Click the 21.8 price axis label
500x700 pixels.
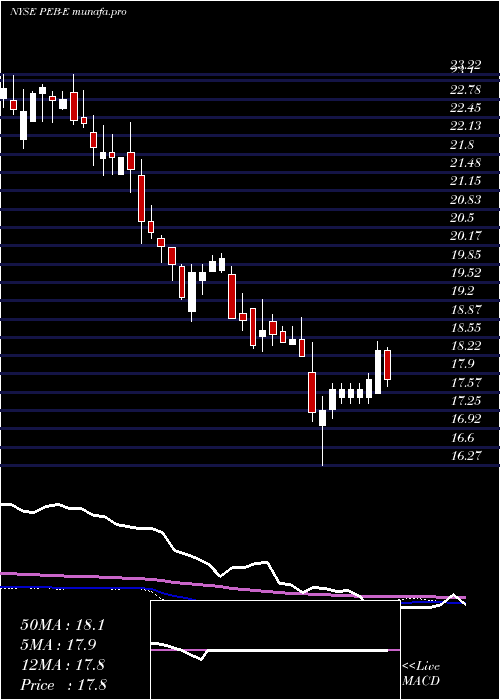coord(462,145)
